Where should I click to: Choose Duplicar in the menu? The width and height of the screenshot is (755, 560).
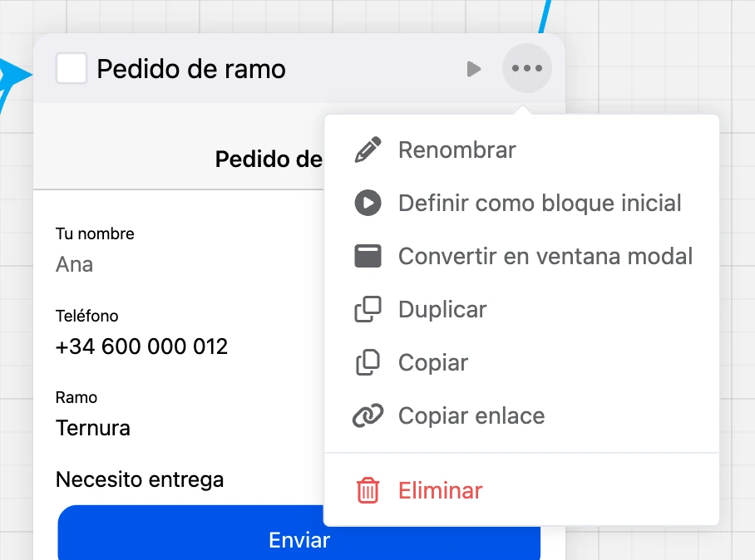click(x=521, y=309)
